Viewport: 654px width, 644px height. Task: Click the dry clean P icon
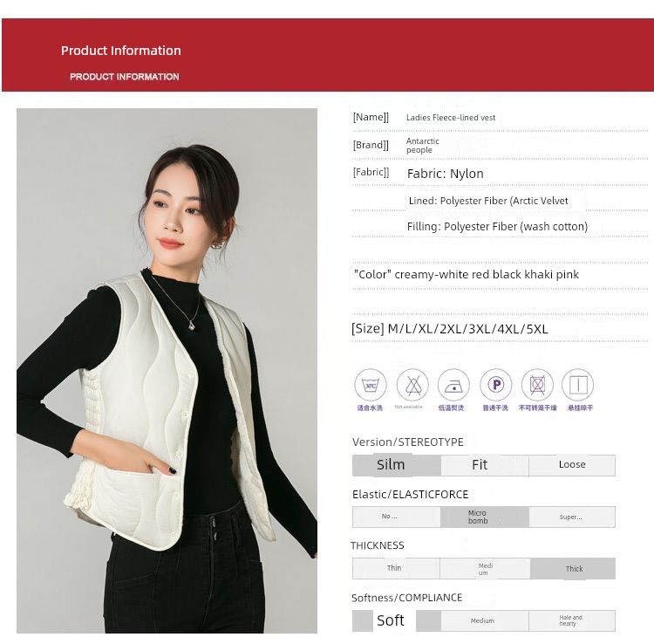point(495,385)
